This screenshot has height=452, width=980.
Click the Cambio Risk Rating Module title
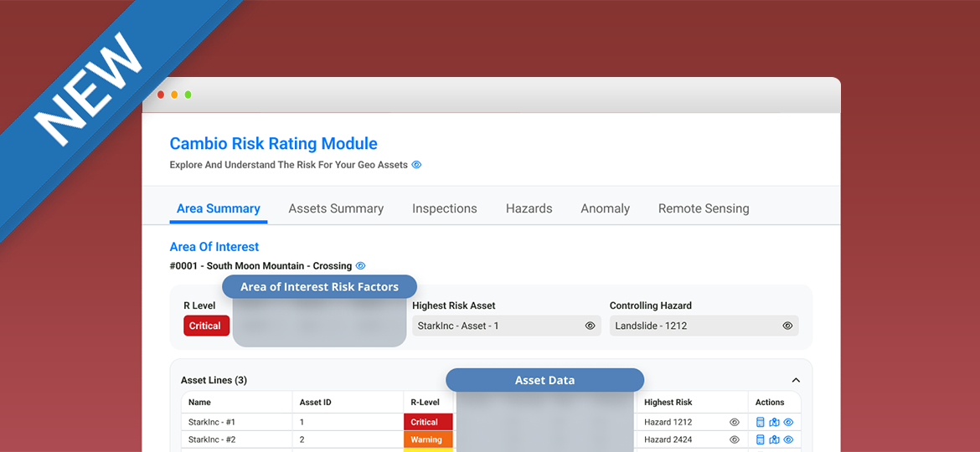coord(274,144)
